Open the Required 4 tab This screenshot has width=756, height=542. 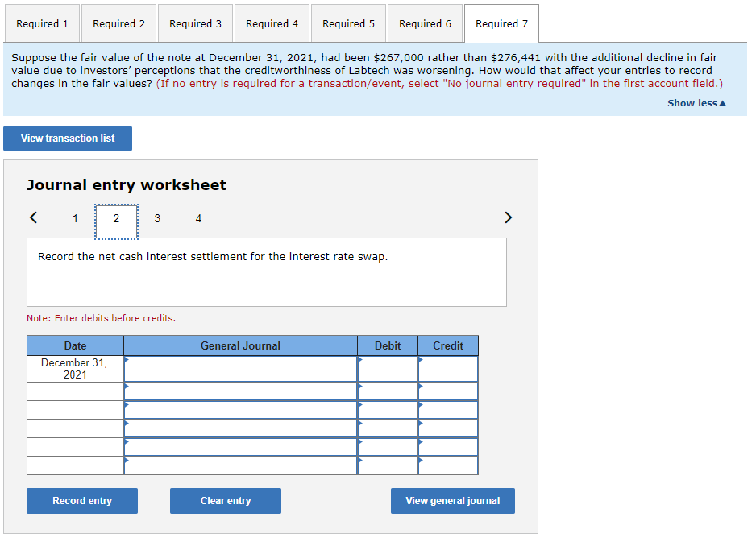[272, 23]
